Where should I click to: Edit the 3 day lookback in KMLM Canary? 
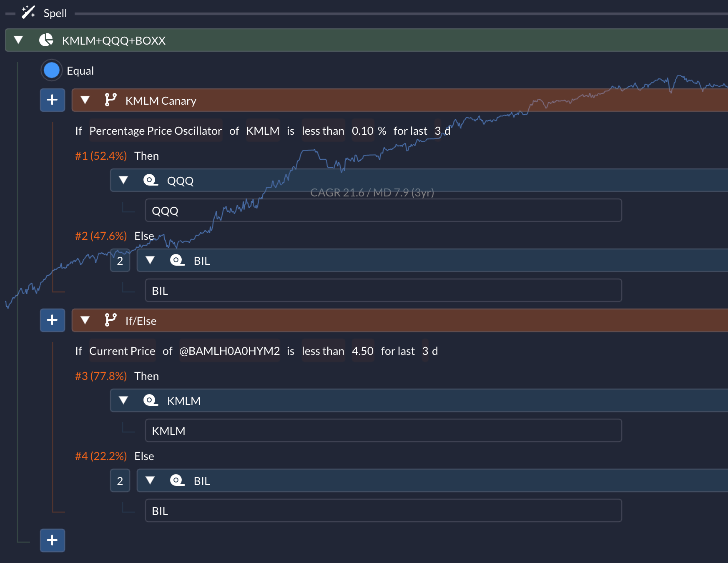pos(437,131)
